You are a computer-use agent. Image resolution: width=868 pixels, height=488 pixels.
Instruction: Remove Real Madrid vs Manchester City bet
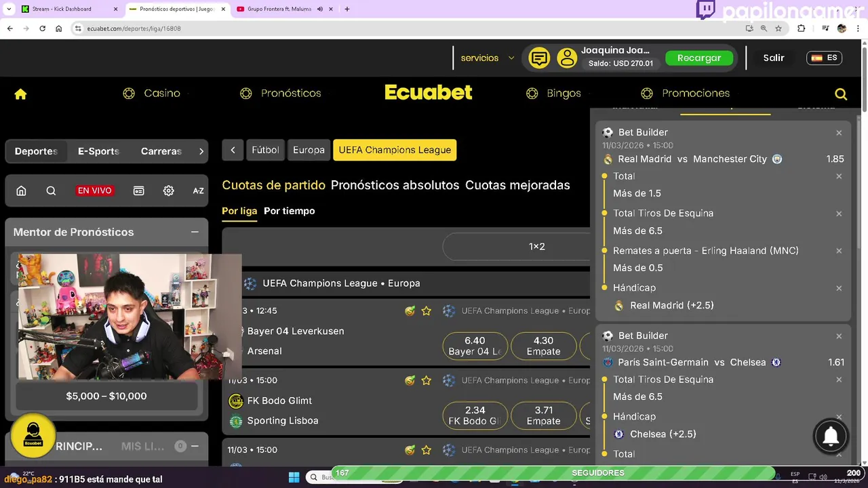tap(839, 133)
